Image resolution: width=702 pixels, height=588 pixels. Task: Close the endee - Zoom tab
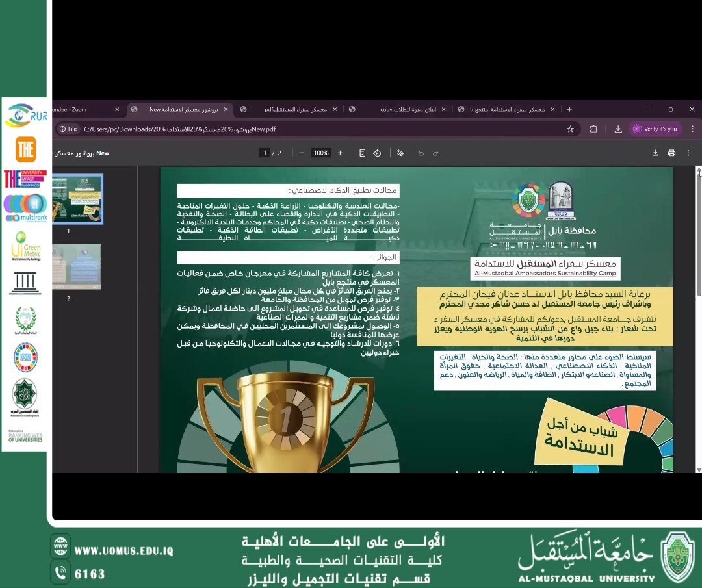117,109
